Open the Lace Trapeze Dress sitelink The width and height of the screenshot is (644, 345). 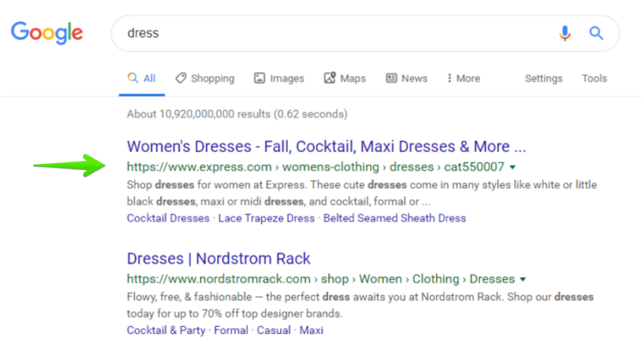(x=265, y=218)
